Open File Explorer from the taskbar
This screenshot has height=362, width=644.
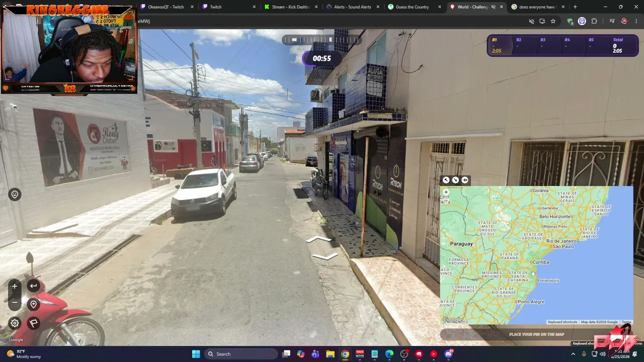[330, 354]
